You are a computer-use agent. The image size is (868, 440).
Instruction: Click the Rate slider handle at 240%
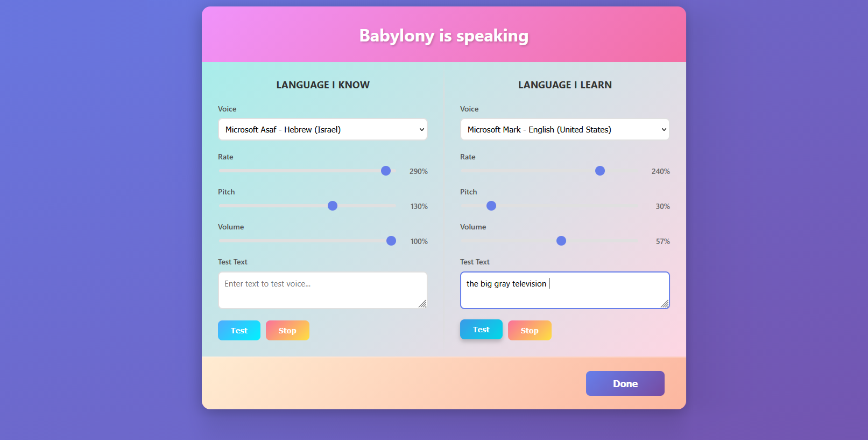click(x=600, y=171)
